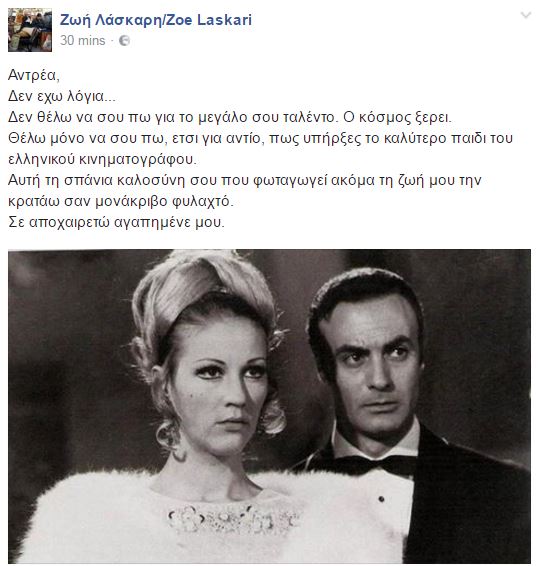
Task: Click the Zoe Laskari part of the name
Action: pyautogui.click(x=209, y=20)
